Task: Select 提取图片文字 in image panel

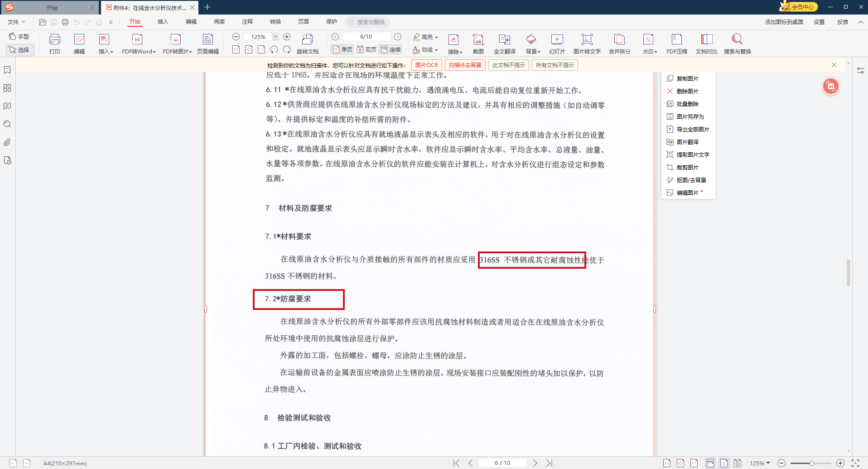Action: tap(688, 155)
